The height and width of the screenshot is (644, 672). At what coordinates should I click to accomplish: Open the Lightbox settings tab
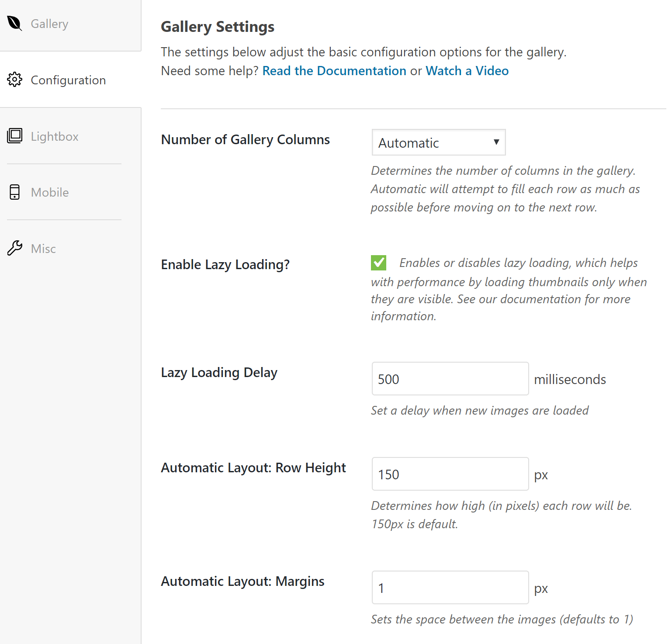(55, 137)
